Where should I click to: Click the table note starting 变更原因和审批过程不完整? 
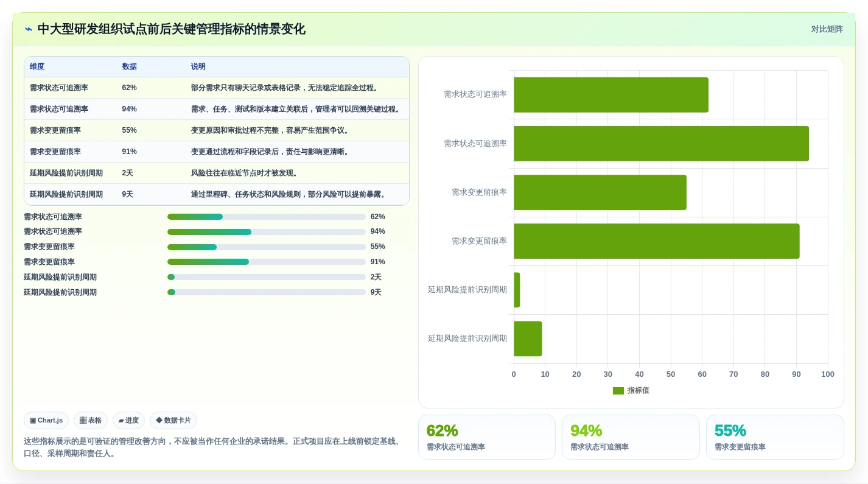click(271, 130)
